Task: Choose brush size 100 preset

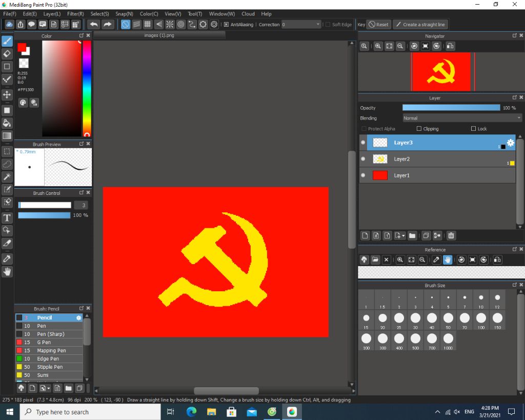Action: [x=481, y=321]
